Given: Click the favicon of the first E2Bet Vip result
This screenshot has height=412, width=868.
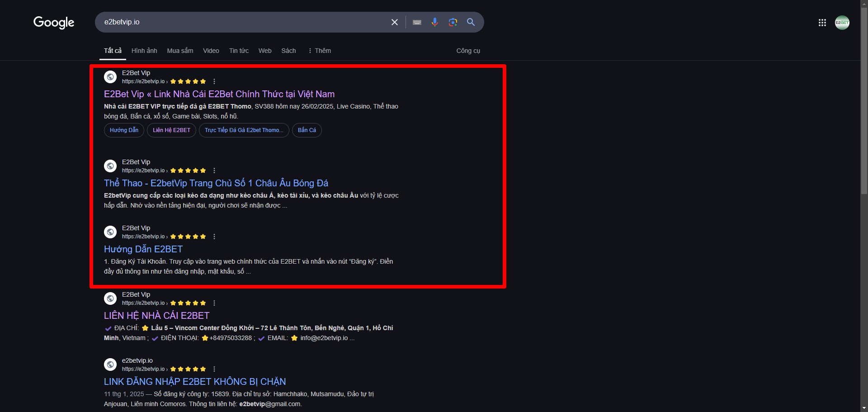Looking at the screenshot, I should tap(110, 77).
